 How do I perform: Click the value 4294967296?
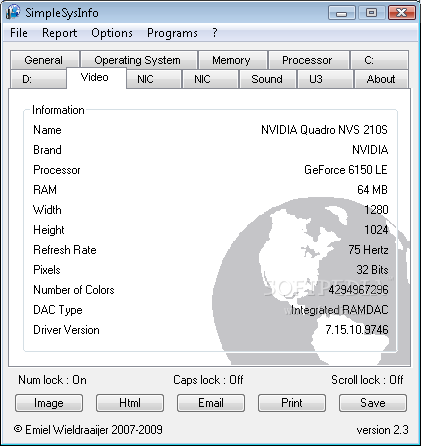(x=358, y=290)
